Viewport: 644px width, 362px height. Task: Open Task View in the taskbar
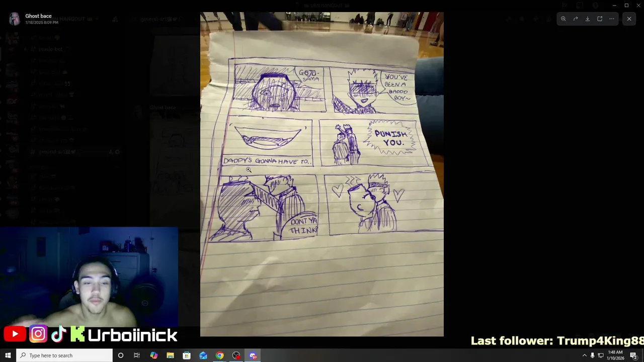[x=137, y=355]
